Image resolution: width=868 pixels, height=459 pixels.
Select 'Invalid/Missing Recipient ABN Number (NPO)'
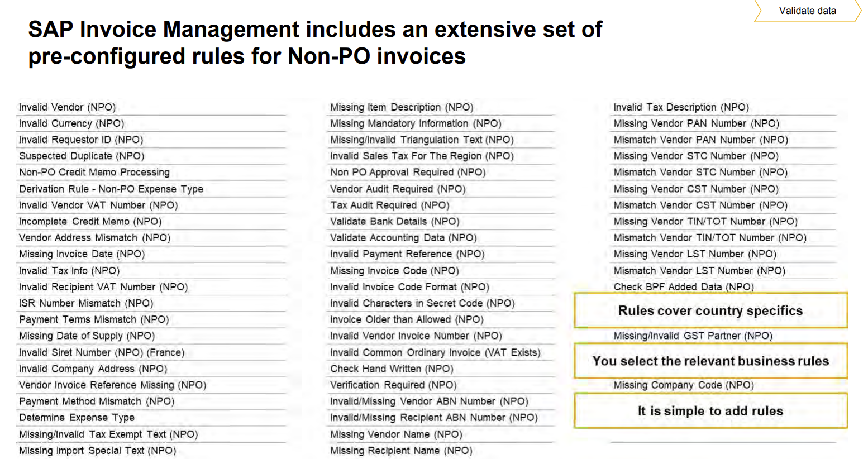click(x=434, y=417)
